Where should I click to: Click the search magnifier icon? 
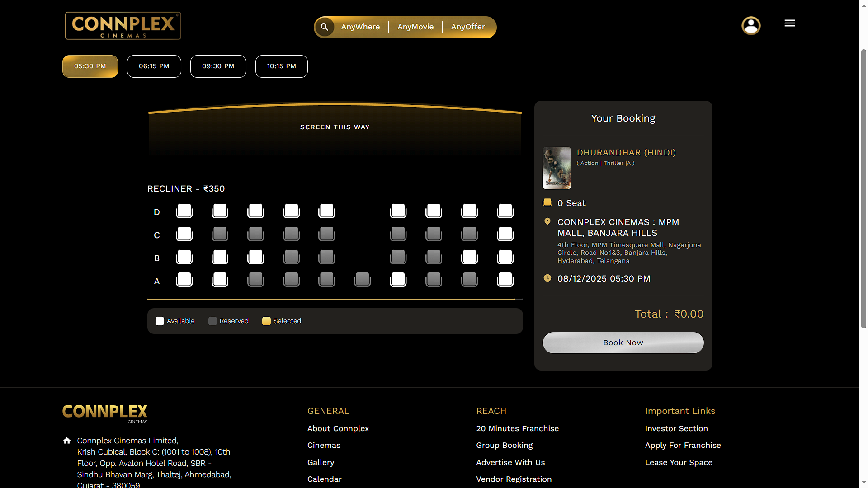325,27
